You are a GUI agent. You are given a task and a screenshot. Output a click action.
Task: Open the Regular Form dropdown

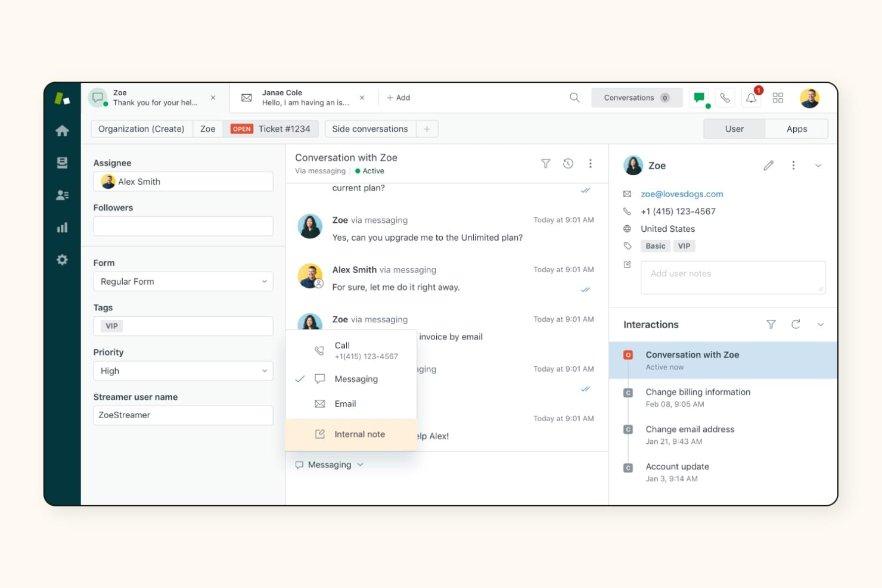coord(183,281)
